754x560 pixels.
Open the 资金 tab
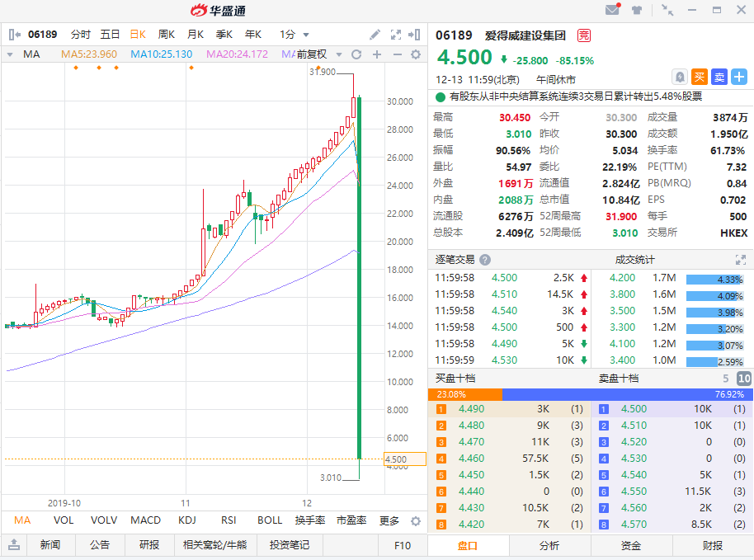632,545
